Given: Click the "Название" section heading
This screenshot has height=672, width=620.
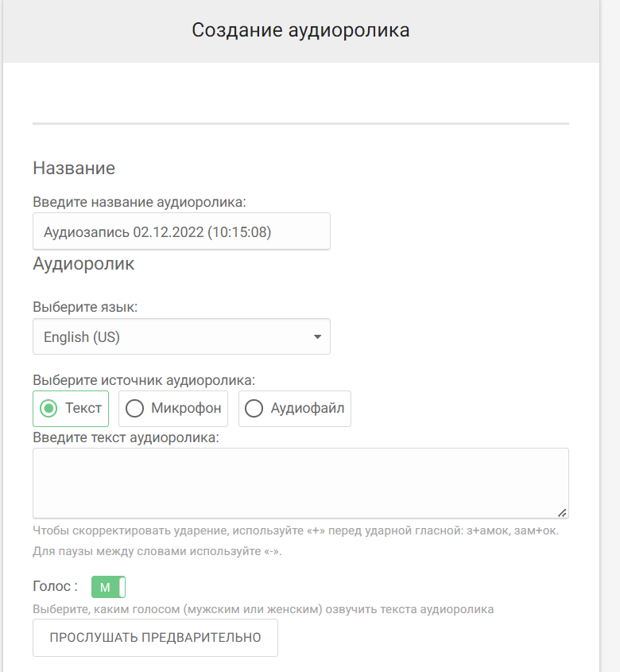Looking at the screenshot, I should 74,168.
